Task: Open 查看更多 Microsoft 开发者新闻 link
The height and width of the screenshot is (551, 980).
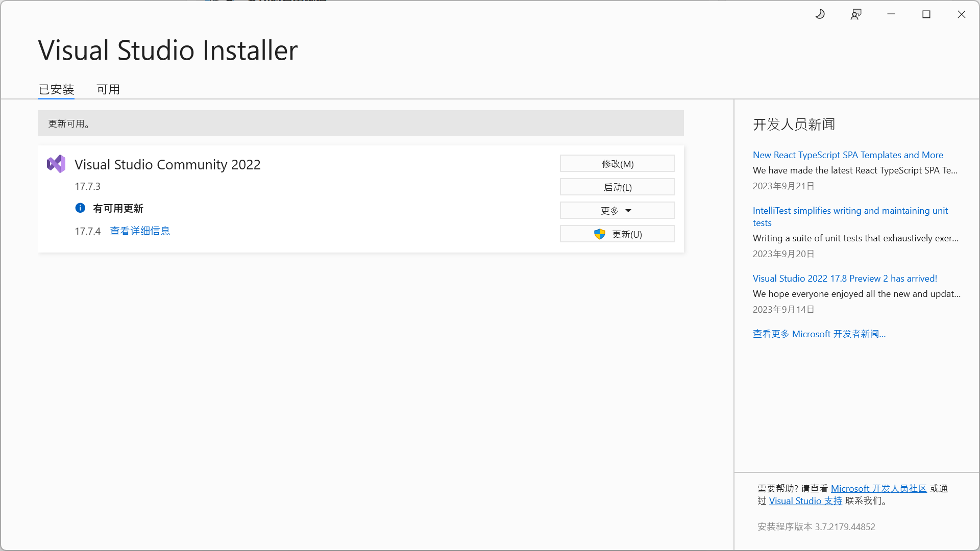Action: point(819,334)
